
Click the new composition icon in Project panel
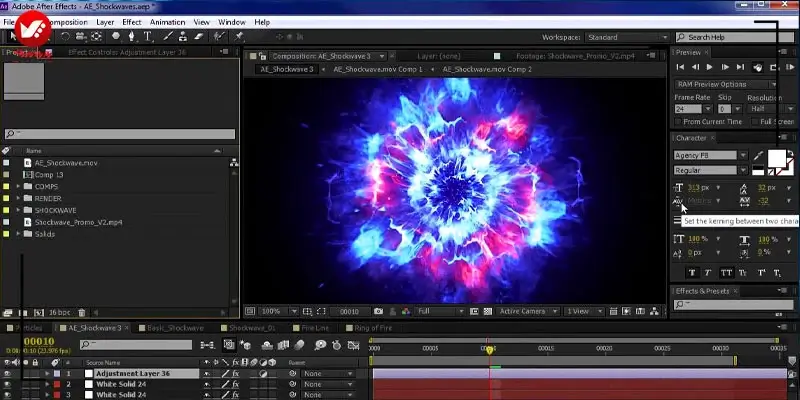coord(39,313)
